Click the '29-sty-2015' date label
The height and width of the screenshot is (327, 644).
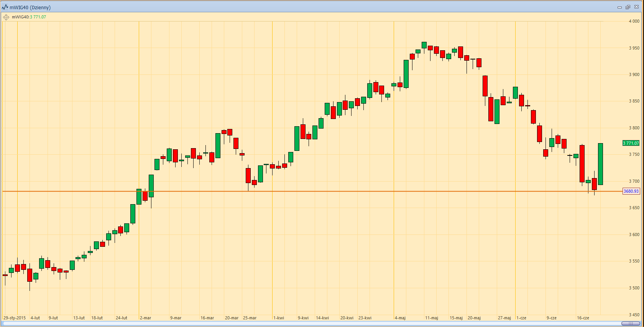point(15,318)
